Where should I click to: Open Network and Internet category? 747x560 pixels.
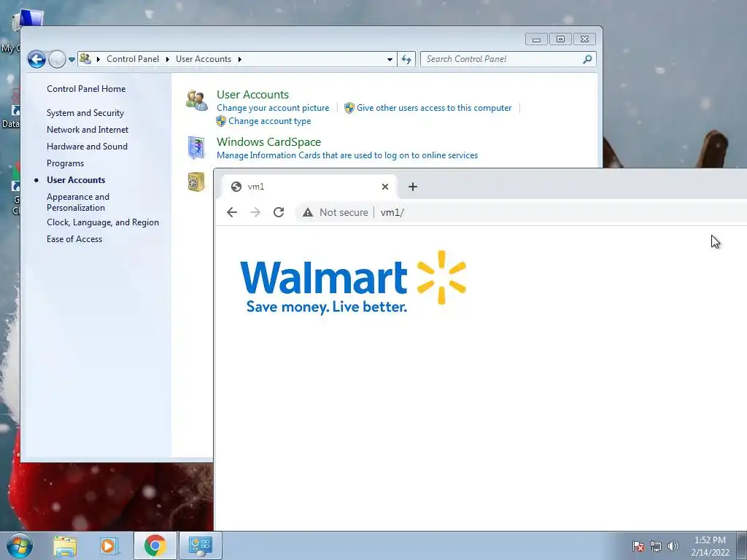coord(88,130)
